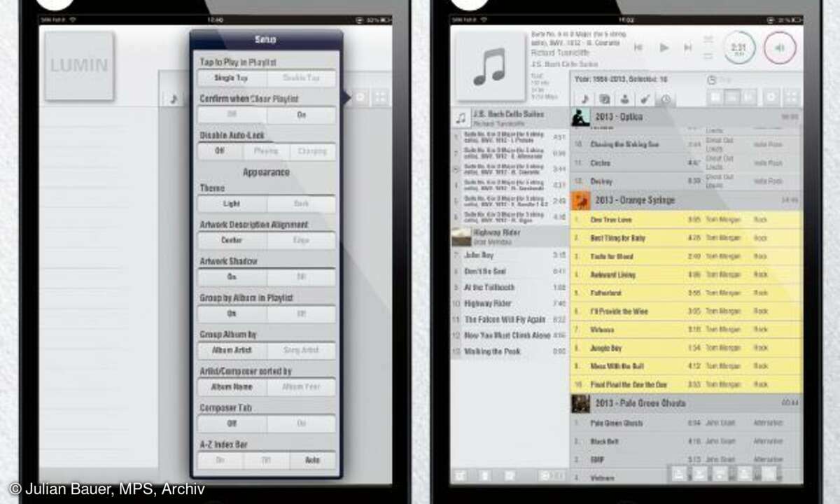The width and height of the screenshot is (840, 504).
Task: Play John Boy in the playlist
Action: [x=510, y=255]
